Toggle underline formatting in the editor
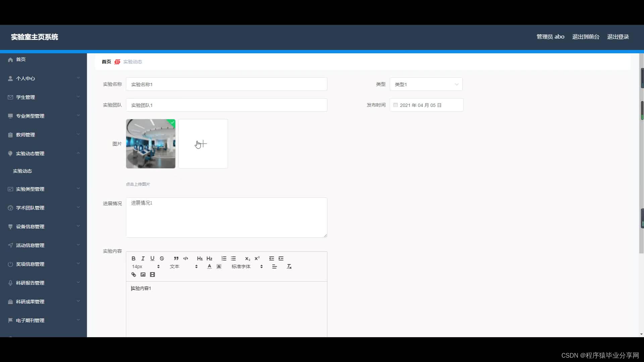This screenshot has height=362, width=644. tap(152, 258)
